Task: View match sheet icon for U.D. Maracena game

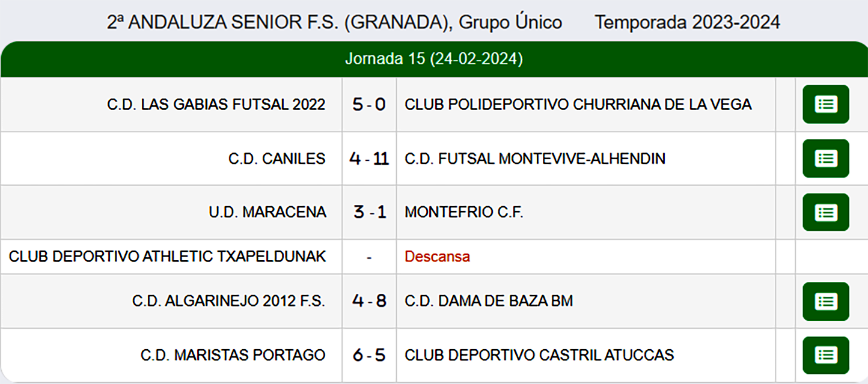Action: pyautogui.click(x=826, y=212)
